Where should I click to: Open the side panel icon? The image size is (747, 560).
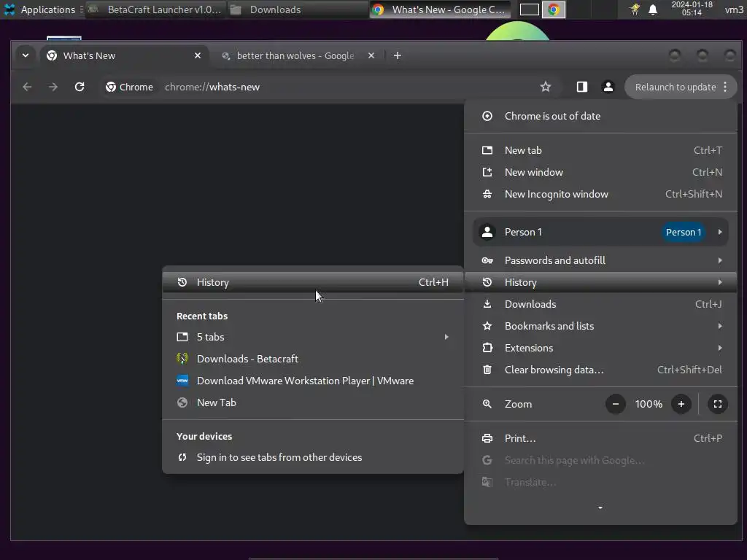pos(581,87)
